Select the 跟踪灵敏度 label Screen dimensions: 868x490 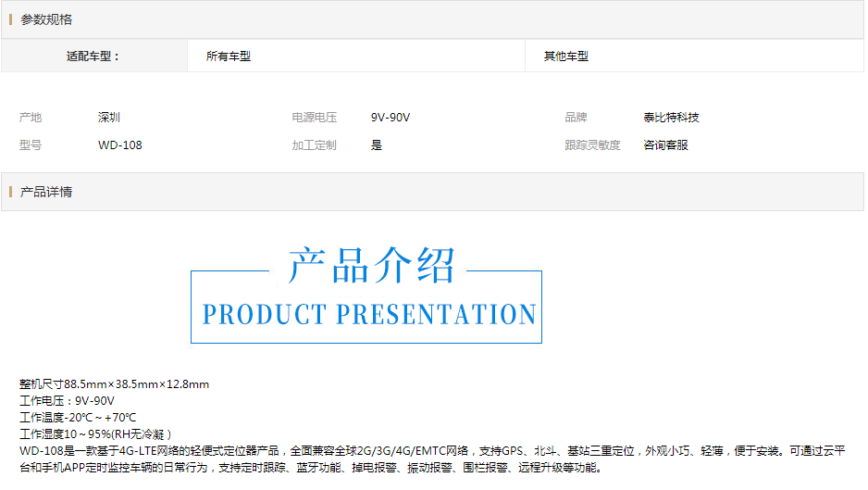tap(592, 144)
